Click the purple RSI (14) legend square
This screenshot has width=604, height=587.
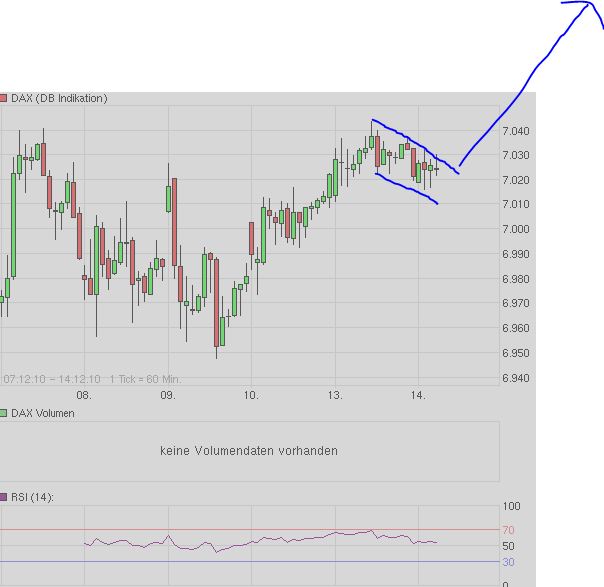(x=3, y=497)
